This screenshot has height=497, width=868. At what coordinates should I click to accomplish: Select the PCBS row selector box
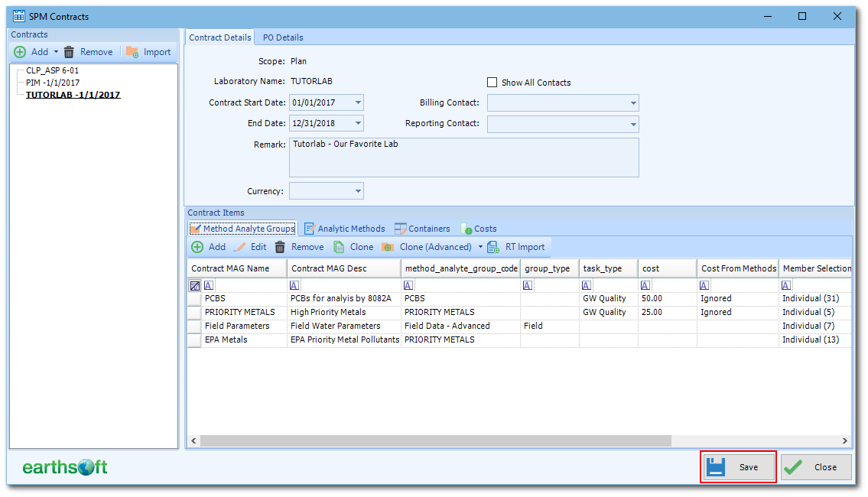[x=194, y=299]
